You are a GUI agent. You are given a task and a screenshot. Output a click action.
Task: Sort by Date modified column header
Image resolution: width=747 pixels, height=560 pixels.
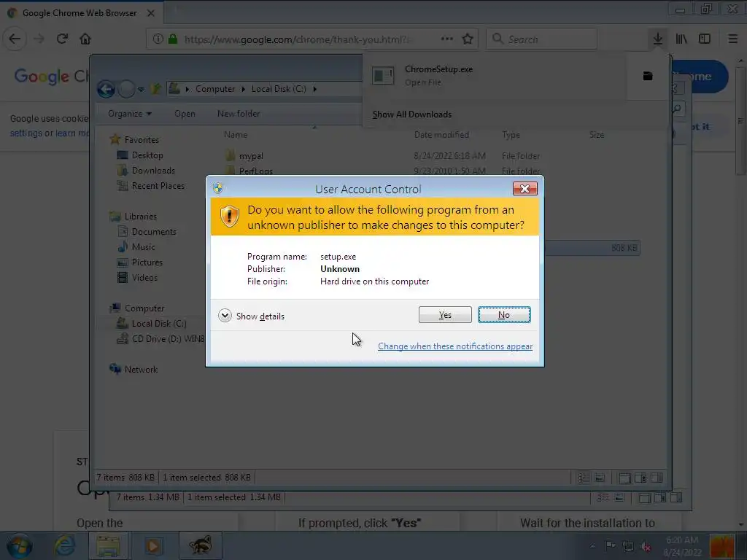441,135
